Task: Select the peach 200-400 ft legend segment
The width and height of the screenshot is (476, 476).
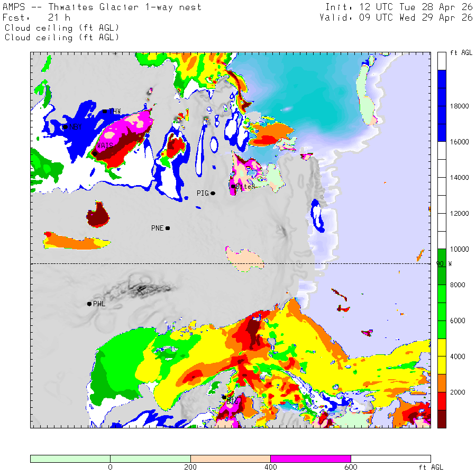Action: coord(231,459)
